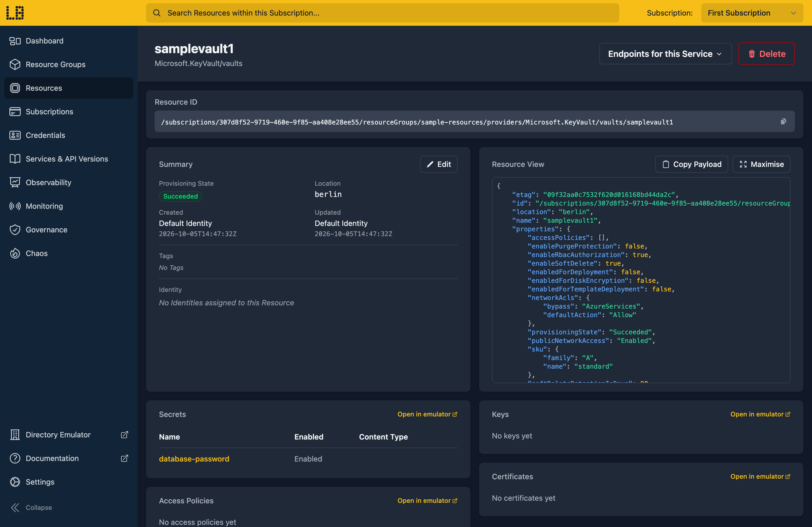Click the Documentation external link icon
Viewport: 812px width, 527px height.
(125, 458)
